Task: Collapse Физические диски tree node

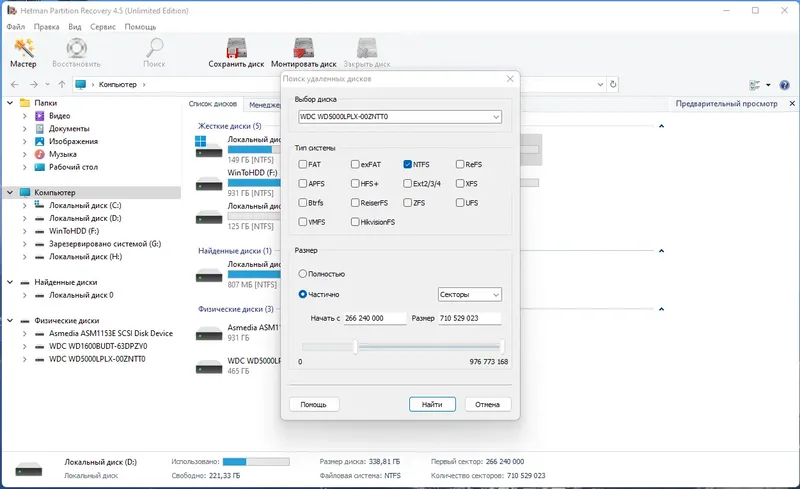Action: point(10,321)
